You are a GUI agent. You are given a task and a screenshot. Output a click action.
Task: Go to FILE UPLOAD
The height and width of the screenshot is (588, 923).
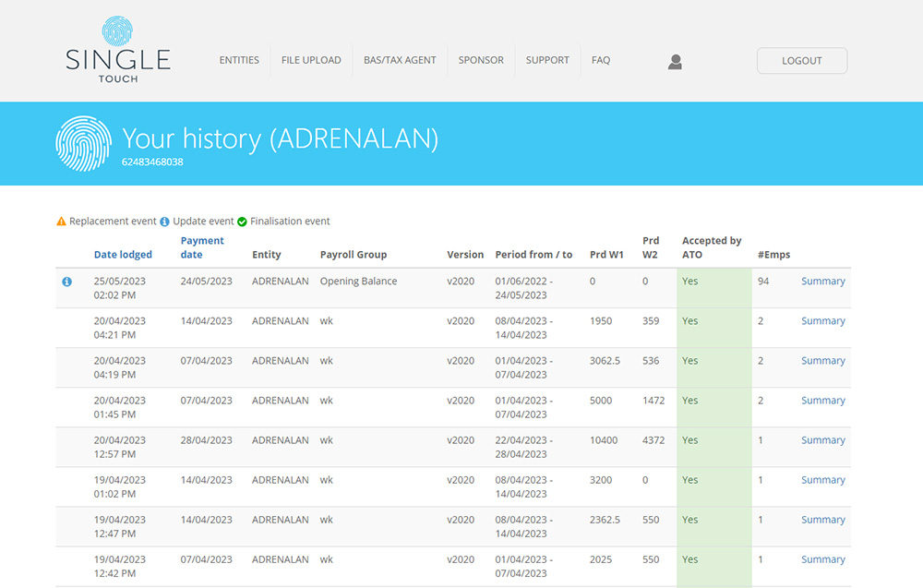click(311, 60)
